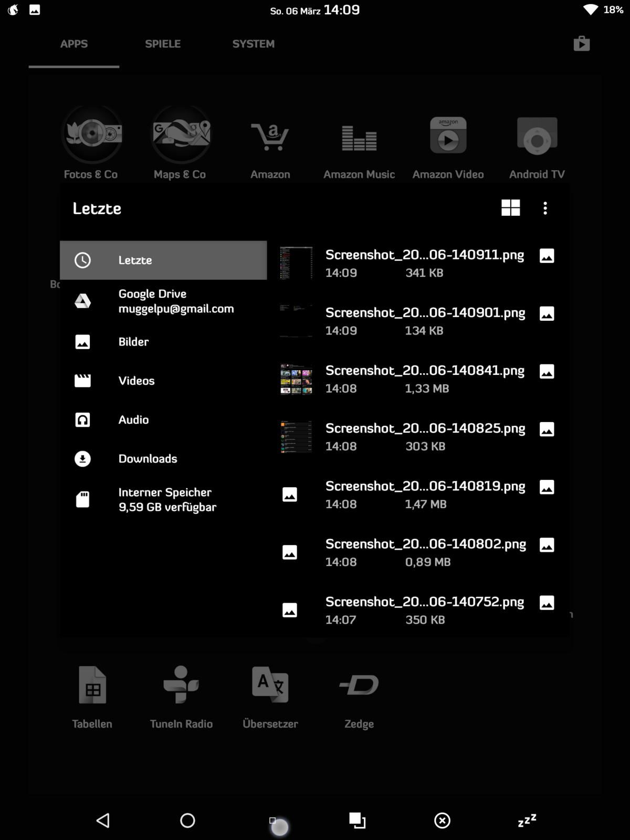Open Screenshot_20...06-140825.png entry
Image resolution: width=630 pixels, height=840 pixels.
pyautogui.click(x=418, y=437)
